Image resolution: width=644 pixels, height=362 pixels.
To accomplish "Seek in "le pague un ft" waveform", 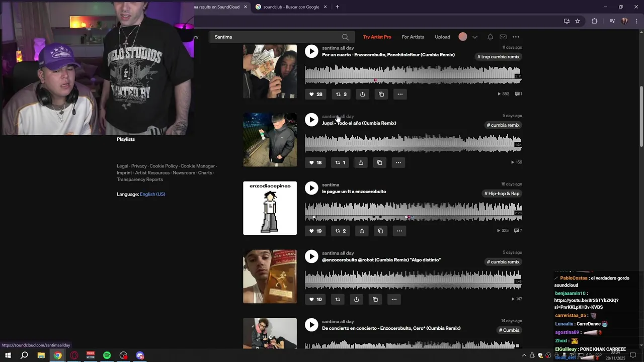I will click(x=413, y=211).
